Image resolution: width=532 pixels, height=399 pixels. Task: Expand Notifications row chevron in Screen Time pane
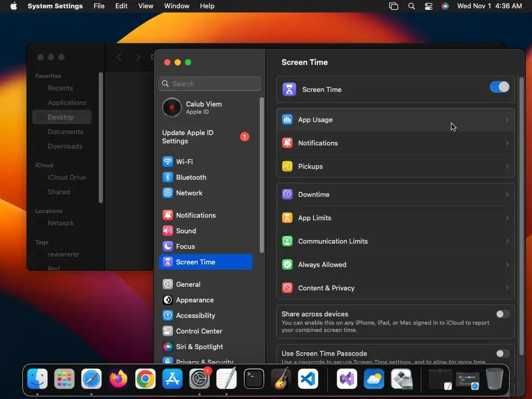pyautogui.click(x=507, y=143)
